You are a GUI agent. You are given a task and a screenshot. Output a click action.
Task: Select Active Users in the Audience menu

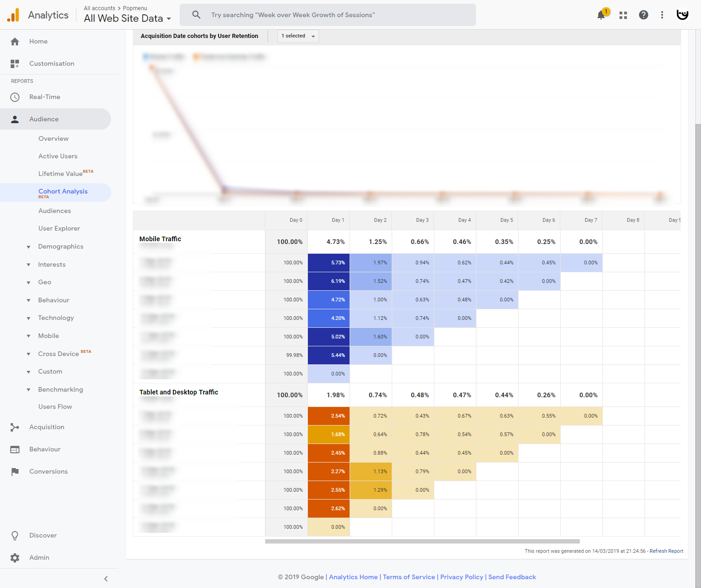(58, 156)
